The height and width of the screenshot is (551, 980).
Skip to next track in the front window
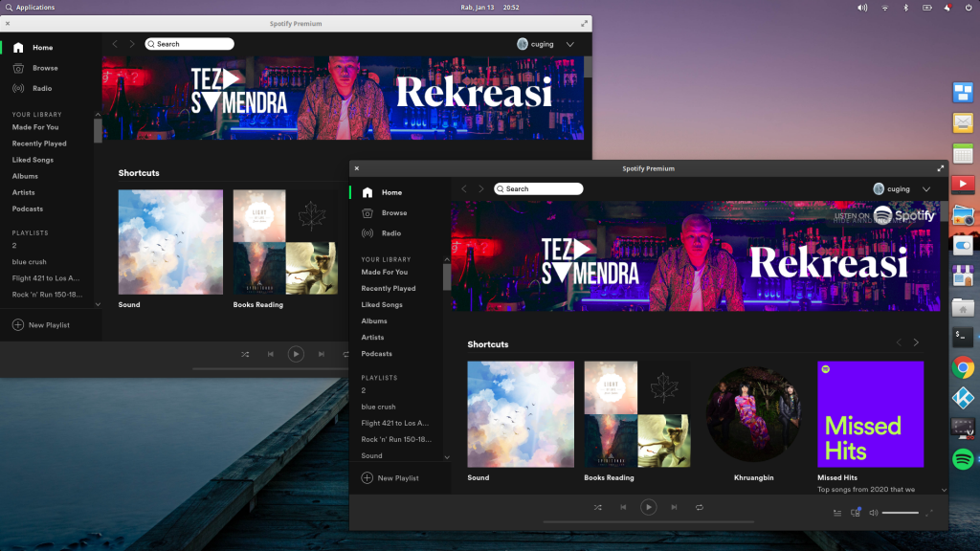[x=674, y=507]
